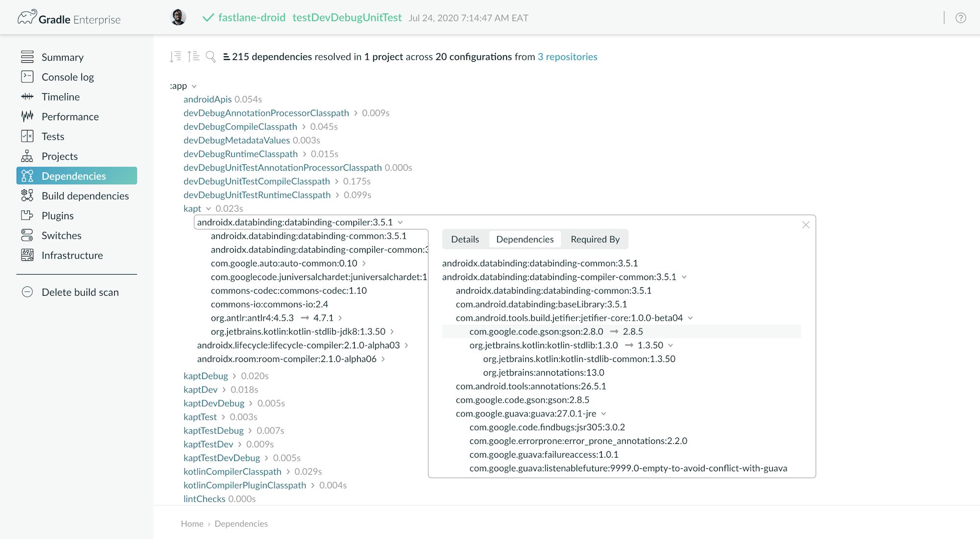Switch to the Required By tab
This screenshot has height=539, width=980.
point(594,239)
